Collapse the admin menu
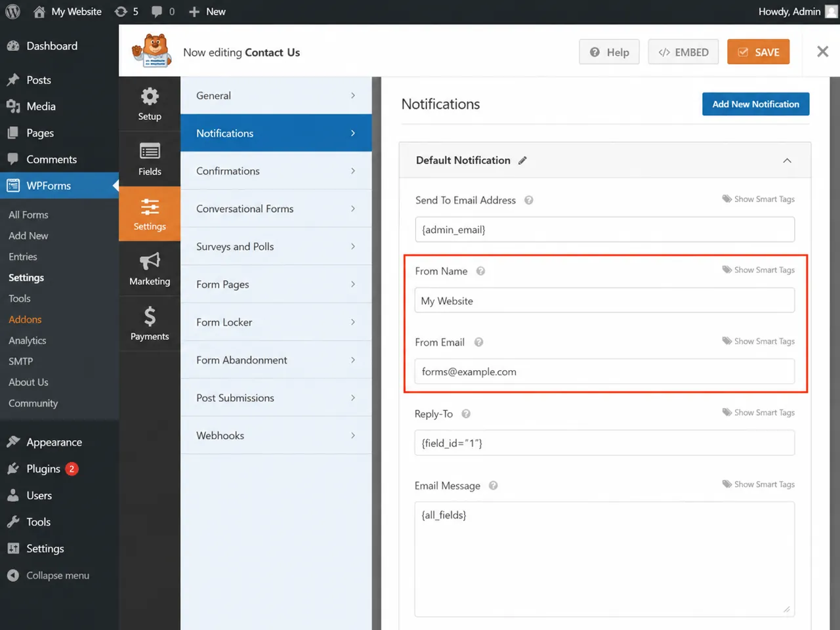This screenshot has width=840, height=630. click(59, 576)
